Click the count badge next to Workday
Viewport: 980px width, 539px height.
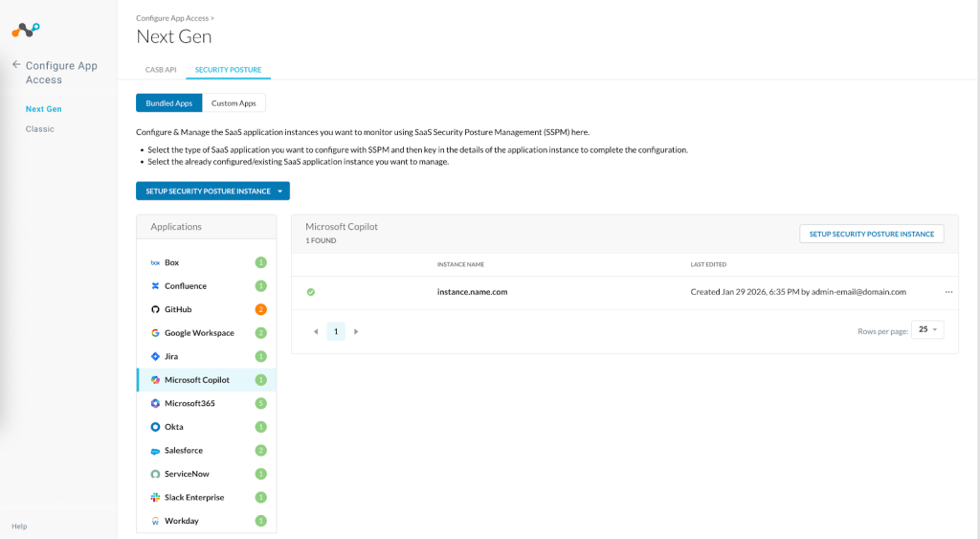coord(260,521)
